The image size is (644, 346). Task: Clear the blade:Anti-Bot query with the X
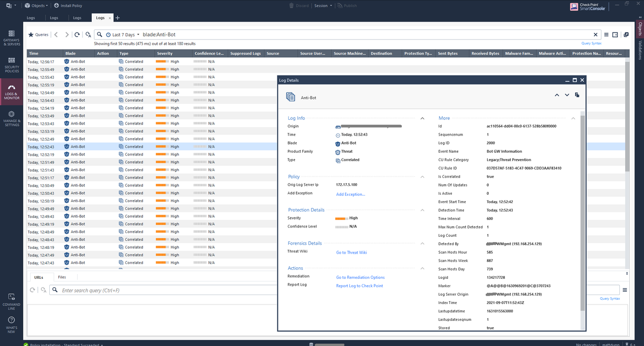(x=595, y=35)
